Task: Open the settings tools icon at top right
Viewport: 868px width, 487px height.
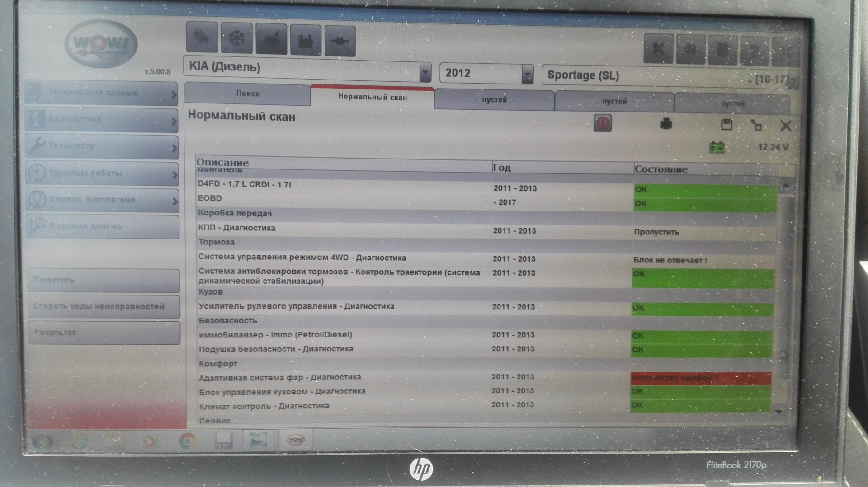Action: 658,48
